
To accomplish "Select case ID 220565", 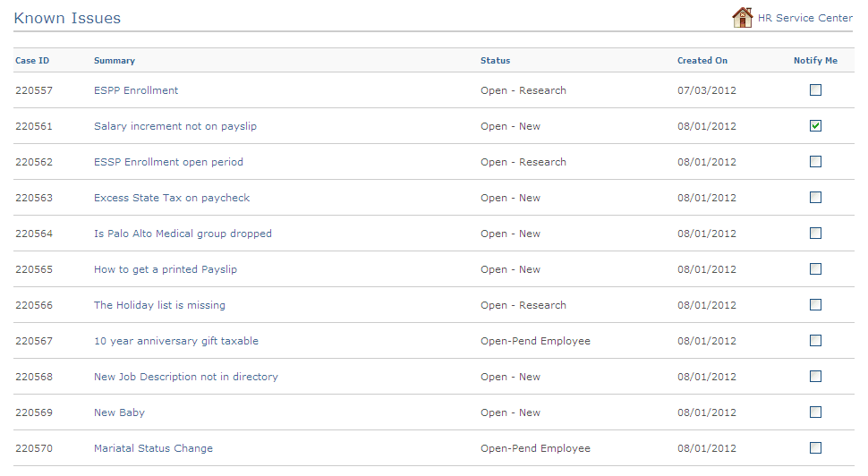I will coord(34,269).
